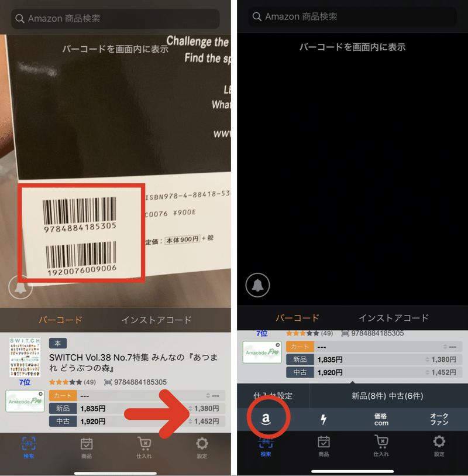Open SWITCH magazine cover thumbnail
The width and height of the screenshot is (468, 476).
[25, 357]
